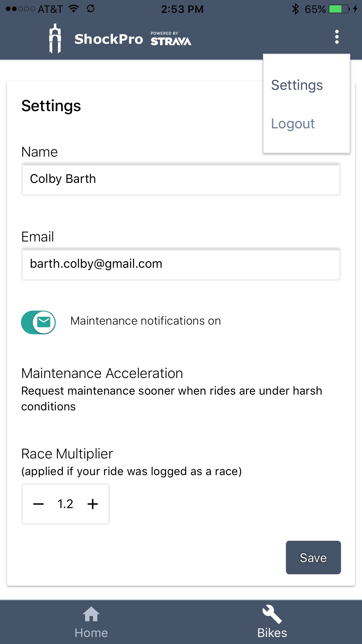Open the three-dot overflow menu
This screenshot has height=644, width=362.
337,37
